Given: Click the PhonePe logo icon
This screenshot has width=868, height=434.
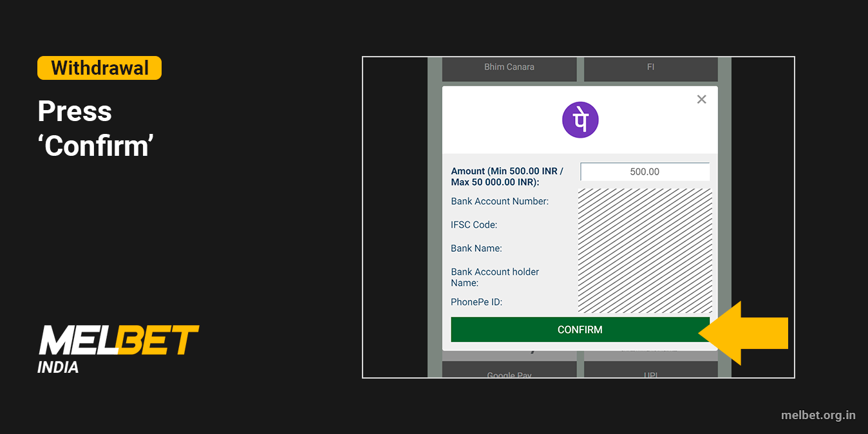Looking at the screenshot, I should pyautogui.click(x=580, y=120).
